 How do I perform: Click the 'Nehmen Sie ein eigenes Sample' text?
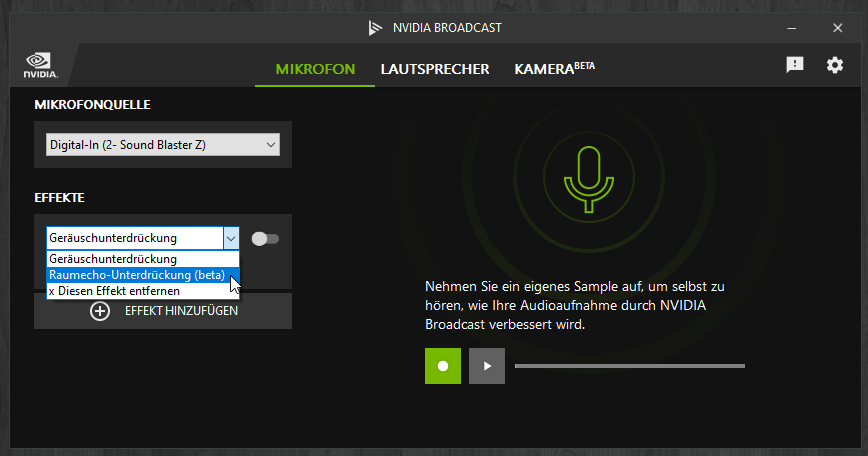pyautogui.click(x=575, y=305)
